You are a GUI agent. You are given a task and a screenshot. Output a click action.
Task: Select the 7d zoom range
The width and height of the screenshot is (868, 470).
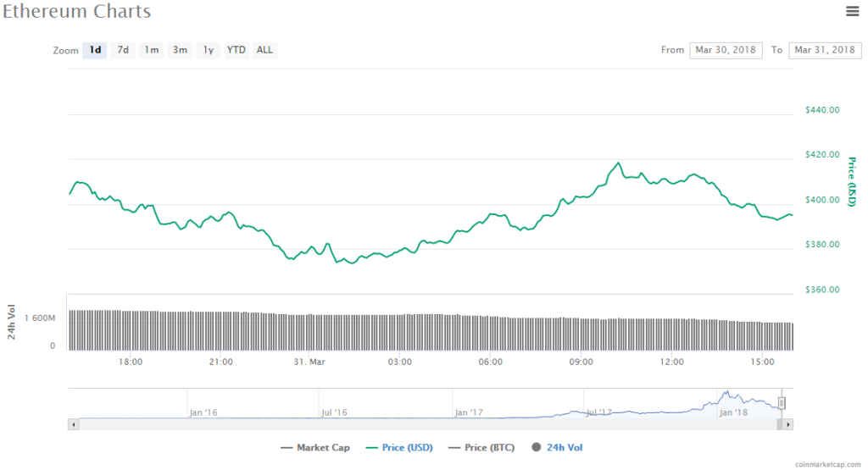click(123, 50)
